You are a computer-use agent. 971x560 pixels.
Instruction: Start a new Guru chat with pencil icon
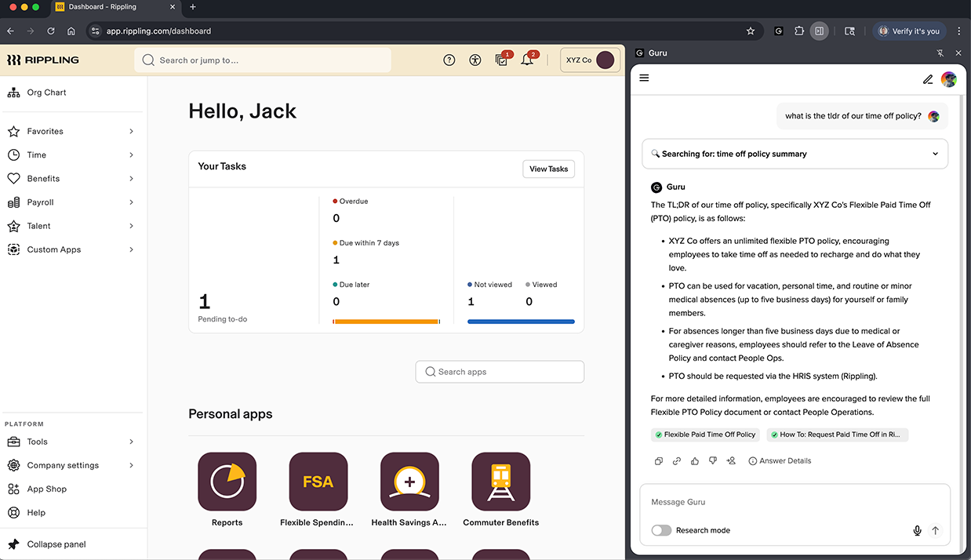(928, 79)
